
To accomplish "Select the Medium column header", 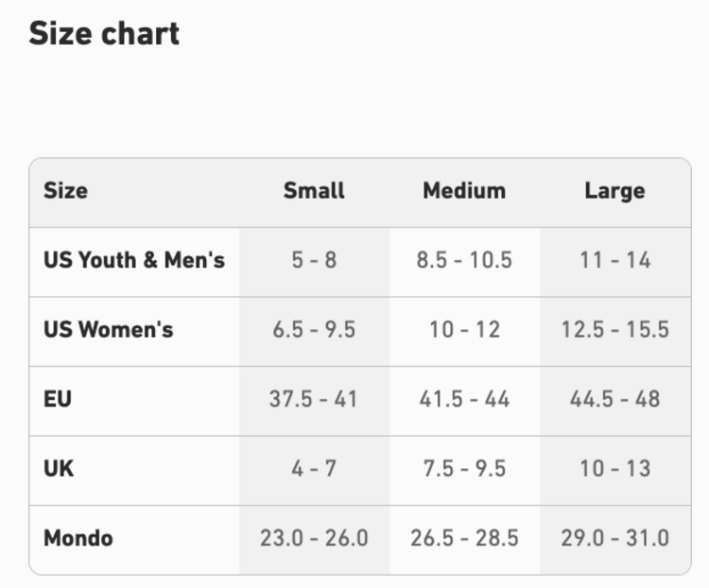I will (x=464, y=190).
